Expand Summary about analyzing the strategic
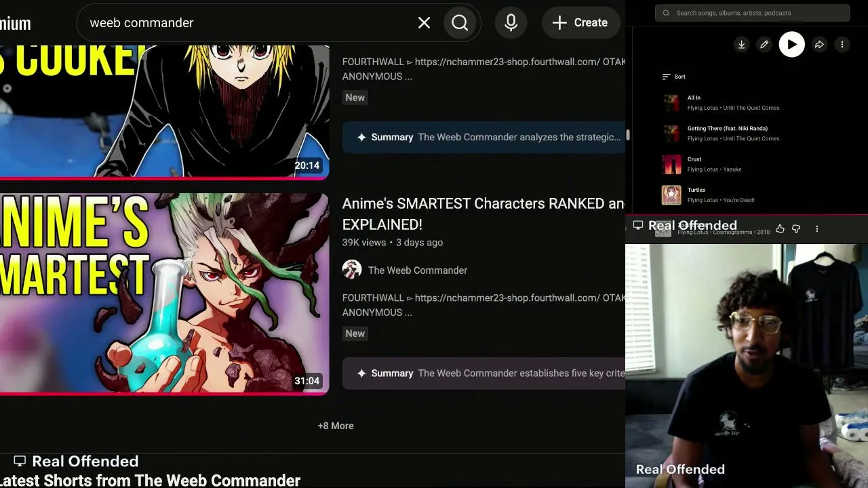The height and width of the screenshot is (488, 868). tap(484, 137)
